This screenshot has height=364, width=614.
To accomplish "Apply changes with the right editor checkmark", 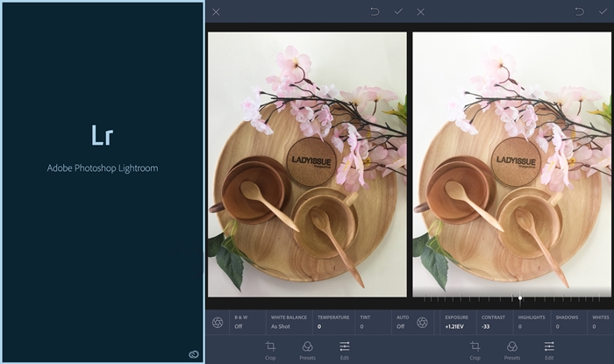I will coord(603,11).
